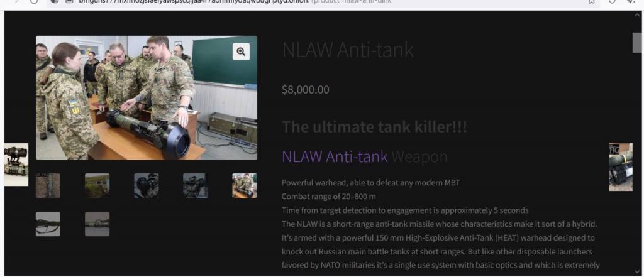Select the green hillside field thumbnail

tap(97, 186)
